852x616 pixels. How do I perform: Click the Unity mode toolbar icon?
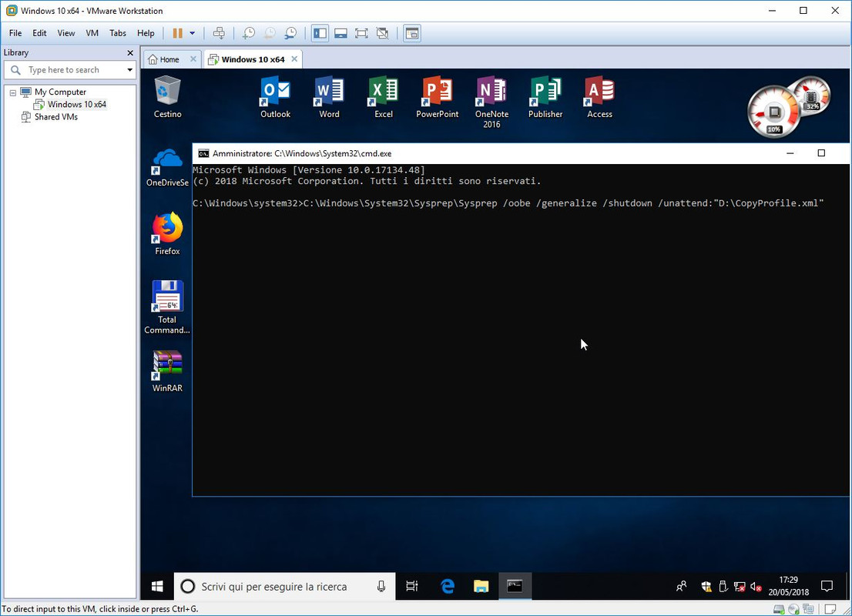383,33
